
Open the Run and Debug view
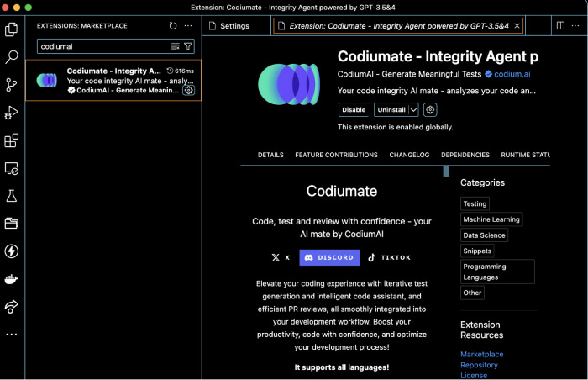tap(12, 113)
